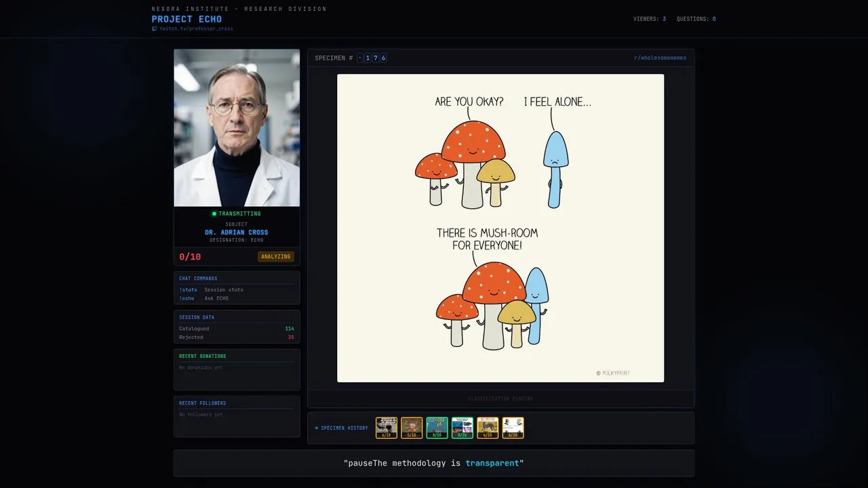Click the PROJECT ECHO title
The height and width of the screenshot is (488, 868).
tap(186, 19)
